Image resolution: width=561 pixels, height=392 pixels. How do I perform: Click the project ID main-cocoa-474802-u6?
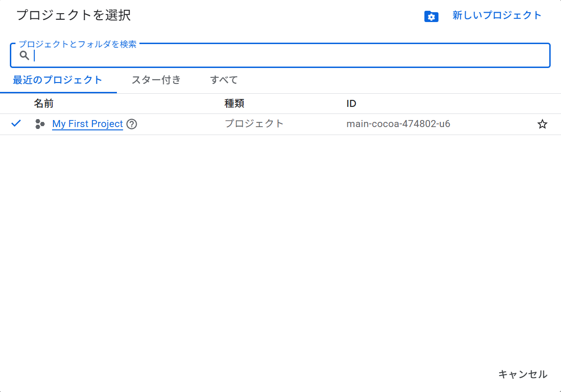click(x=398, y=124)
